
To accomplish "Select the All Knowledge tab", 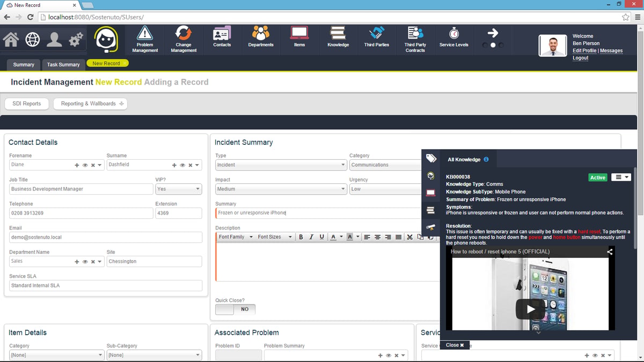I will pos(468,159).
